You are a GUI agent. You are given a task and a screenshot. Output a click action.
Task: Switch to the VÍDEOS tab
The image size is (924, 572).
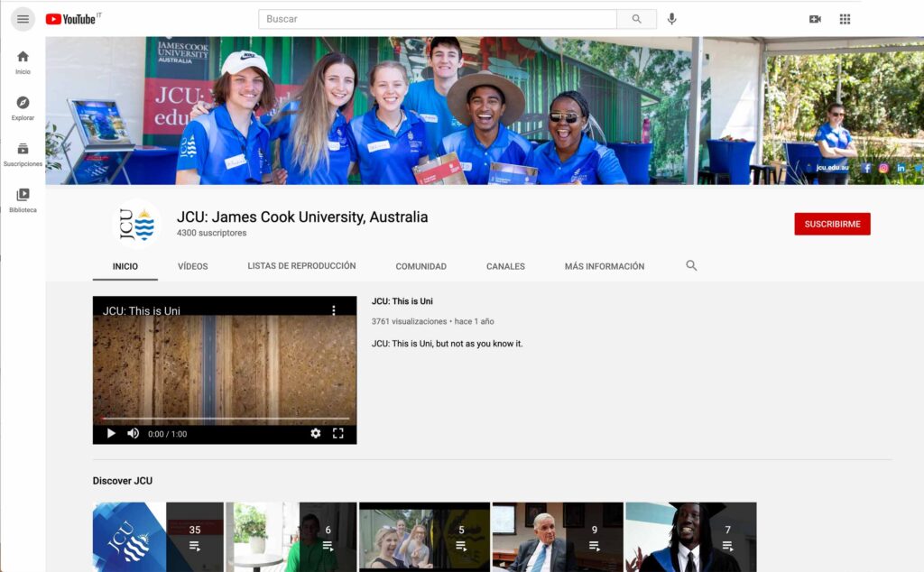pos(193,266)
